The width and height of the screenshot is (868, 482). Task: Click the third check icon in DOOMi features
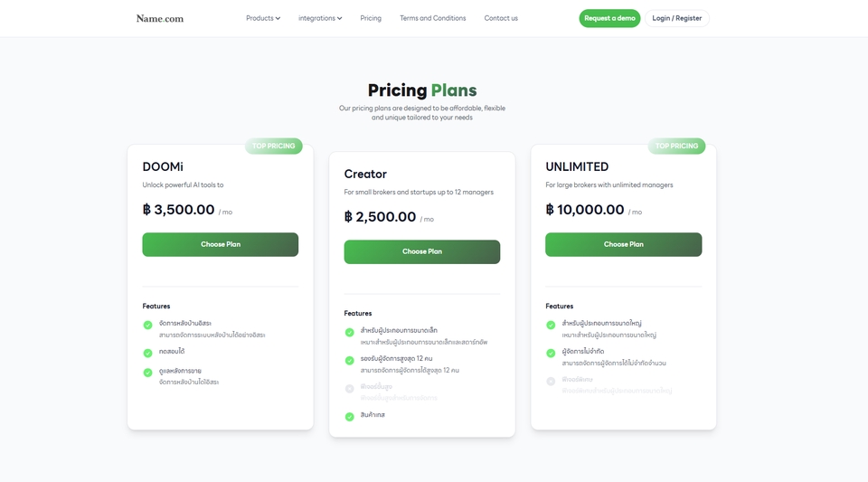[148, 373]
